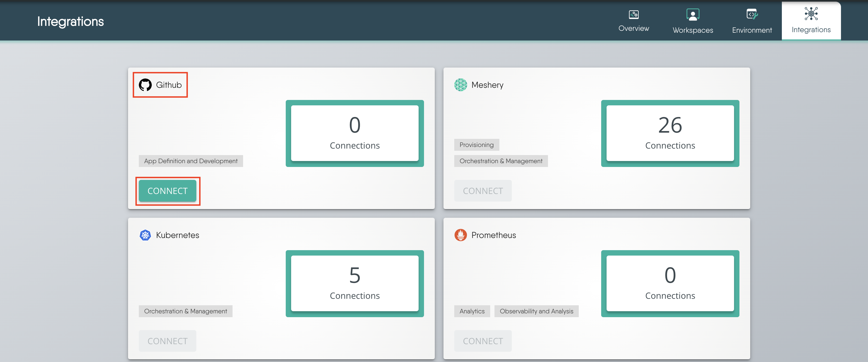Select the Integrations tab
This screenshot has width=868, height=362.
[811, 21]
